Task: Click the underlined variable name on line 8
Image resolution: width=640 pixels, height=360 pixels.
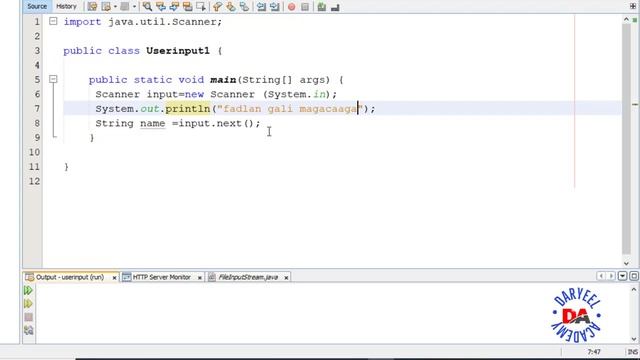Action: (153, 123)
